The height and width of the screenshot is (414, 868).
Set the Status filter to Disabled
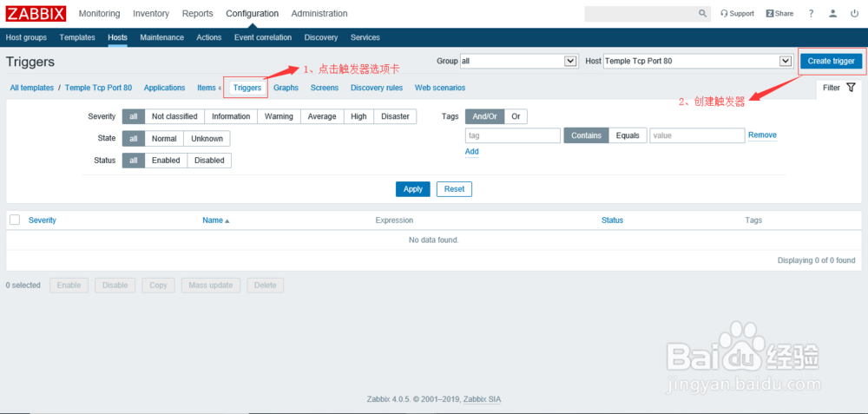tap(209, 161)
